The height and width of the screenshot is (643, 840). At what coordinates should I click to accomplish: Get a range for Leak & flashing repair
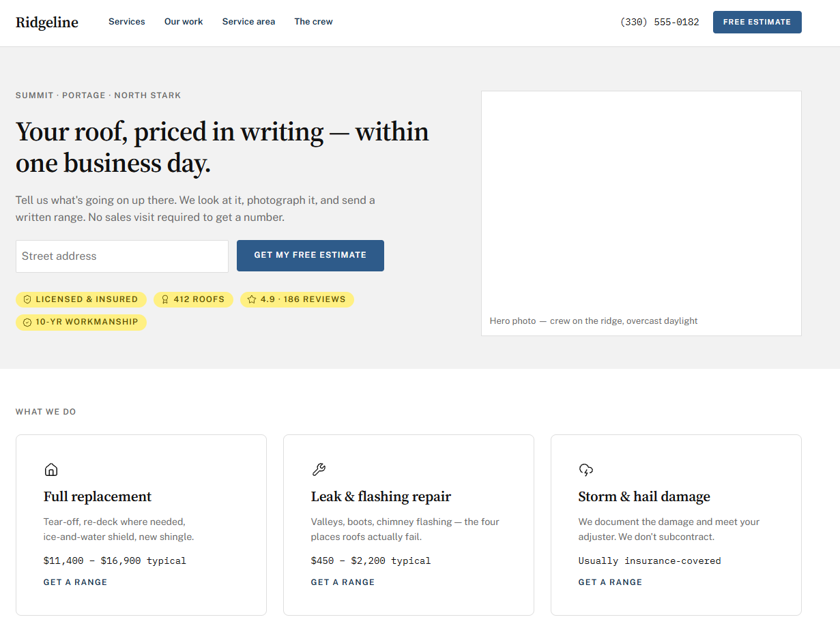point(343,582)
